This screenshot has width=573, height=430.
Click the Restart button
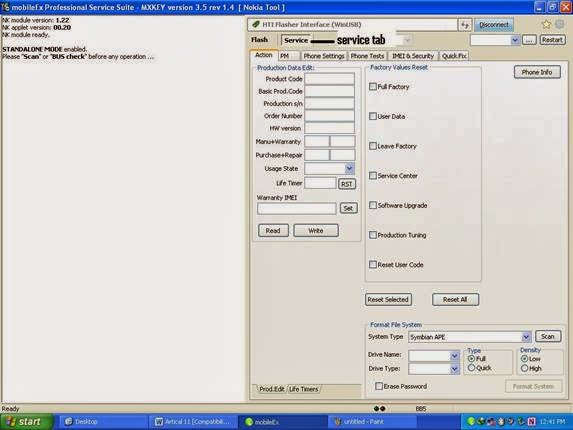click(552, 40)
